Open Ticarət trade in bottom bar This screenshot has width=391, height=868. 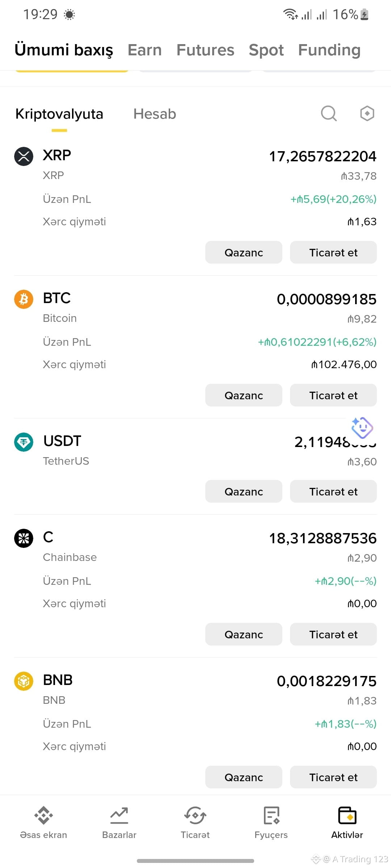(x=195, y=823)
